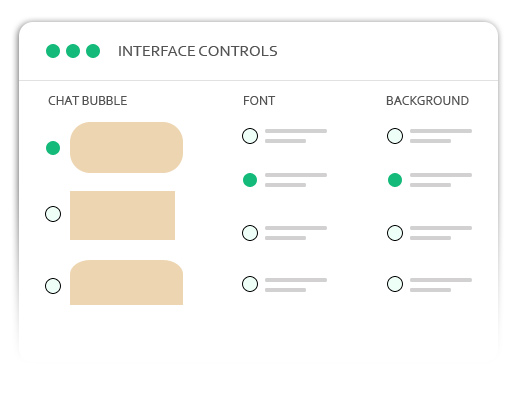Select the top-rounded chat bubble radio option
523x402 pixels.
pos(53,286)
